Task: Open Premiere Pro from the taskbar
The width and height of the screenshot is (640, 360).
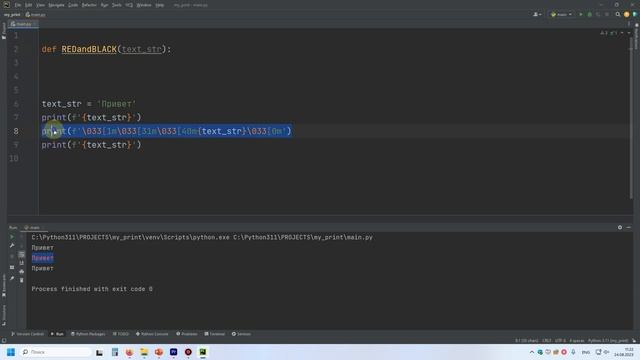Action: 173,352
